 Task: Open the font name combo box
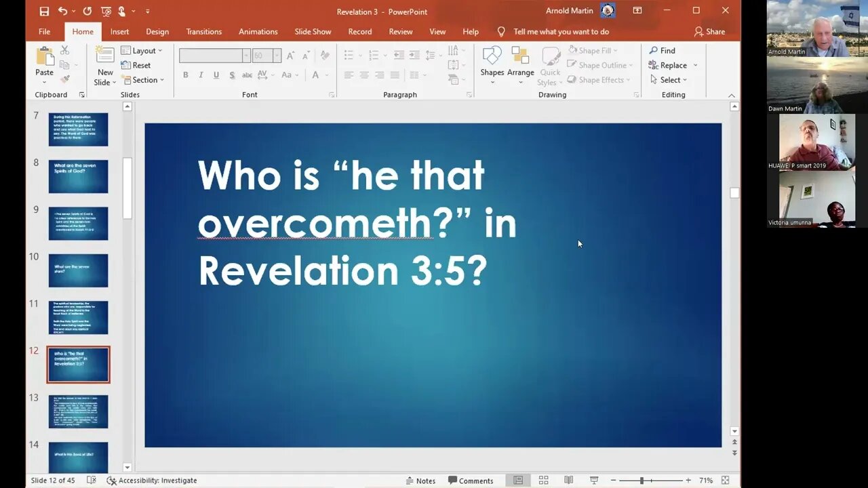[215, 56]
